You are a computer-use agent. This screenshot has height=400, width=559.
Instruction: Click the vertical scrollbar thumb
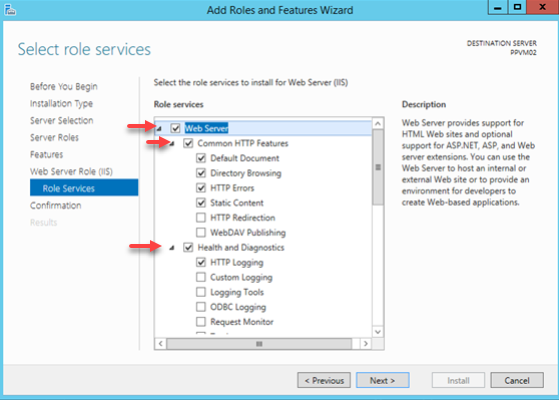click(378, 167)
